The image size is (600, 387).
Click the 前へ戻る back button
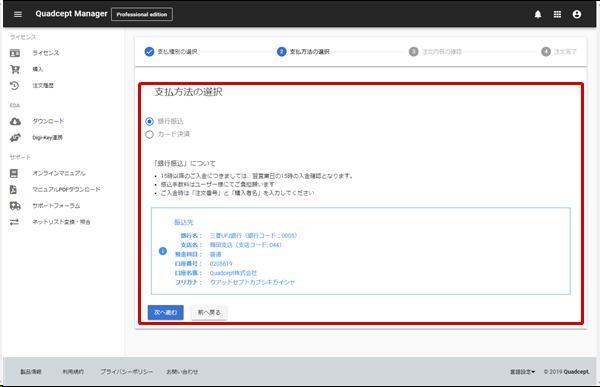[x=209, y=312]
